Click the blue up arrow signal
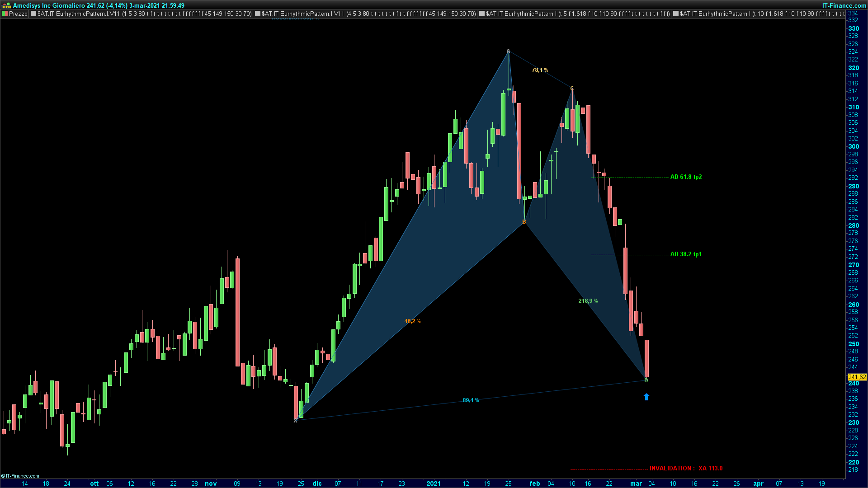868x488 pixels. click(646, 397)
